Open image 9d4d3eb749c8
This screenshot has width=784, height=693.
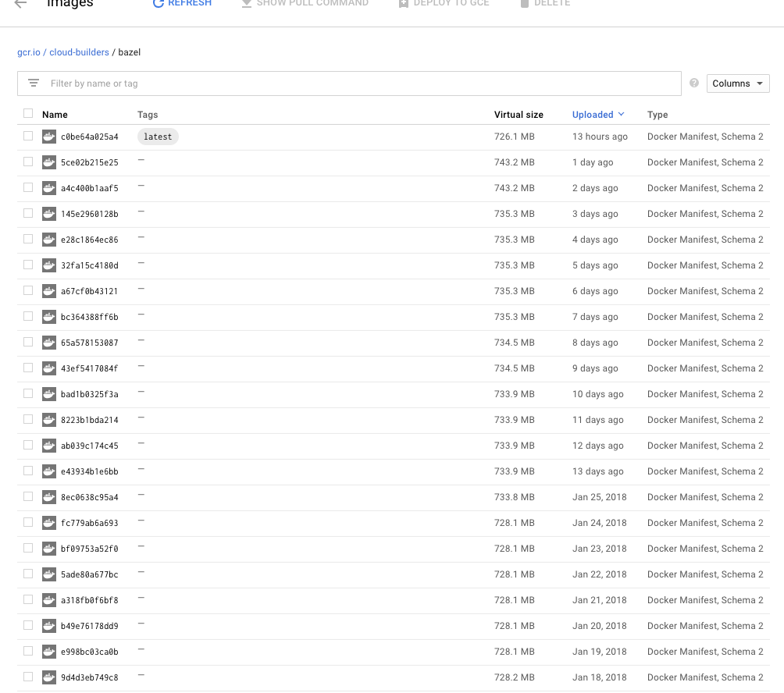coord(90,677)
